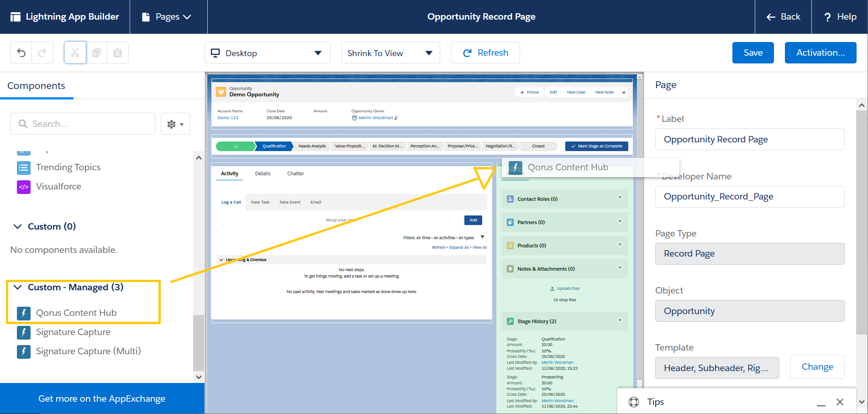Minimize the Tips panel
Screen dimensions: 868x414
click(x=821, y=403)
